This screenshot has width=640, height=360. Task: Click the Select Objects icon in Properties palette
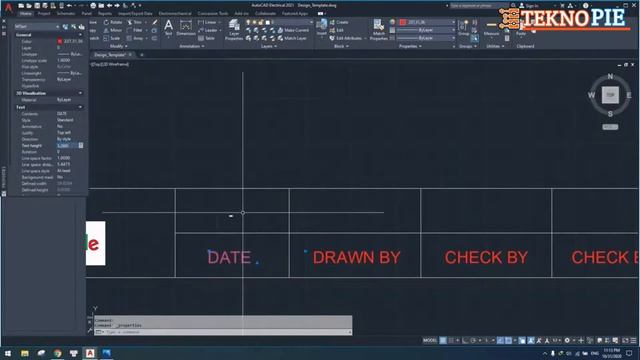tap(73, 27)
